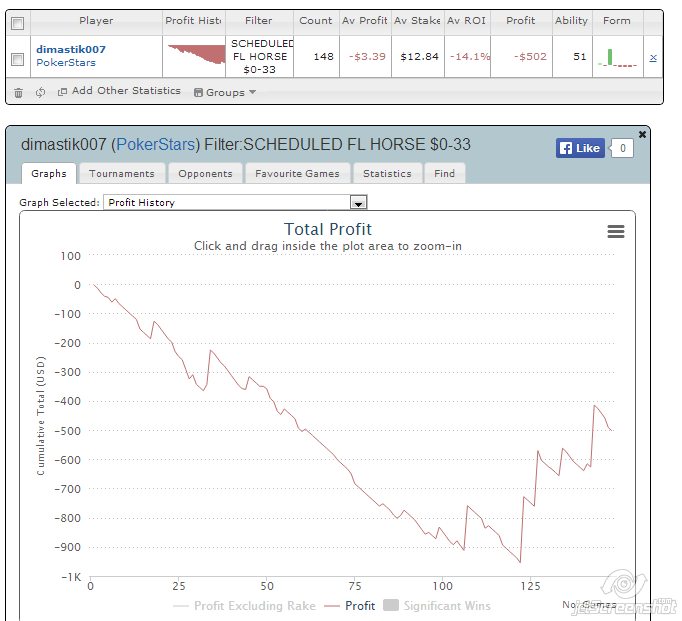Switch to the Graphs tab
This screenshot has height=621, width=682.
tap(49, 174)
